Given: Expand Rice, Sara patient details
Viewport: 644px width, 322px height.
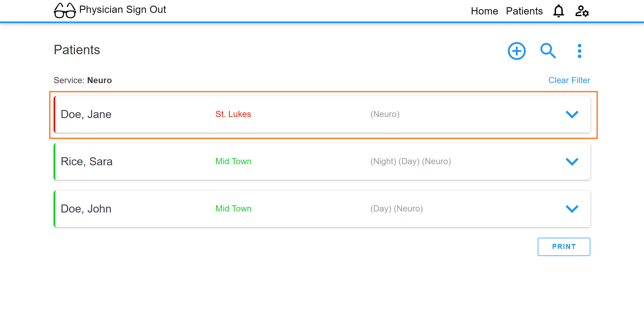Looking at the screenshot, I should [572, 162].
